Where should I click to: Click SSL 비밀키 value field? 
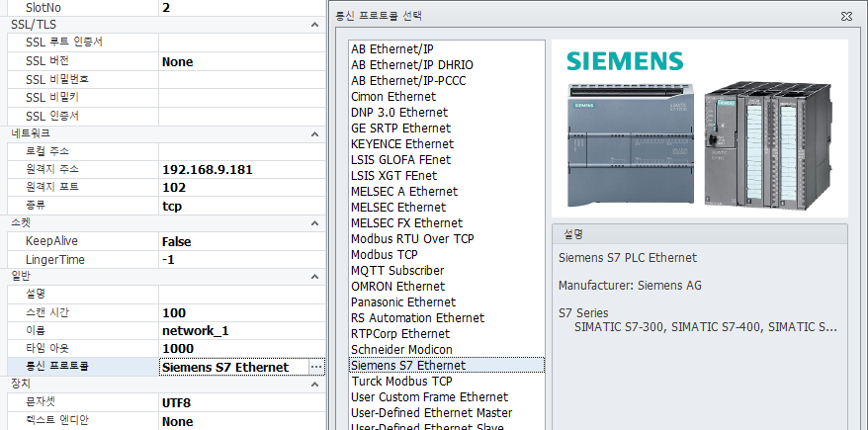tap(242, 98)
